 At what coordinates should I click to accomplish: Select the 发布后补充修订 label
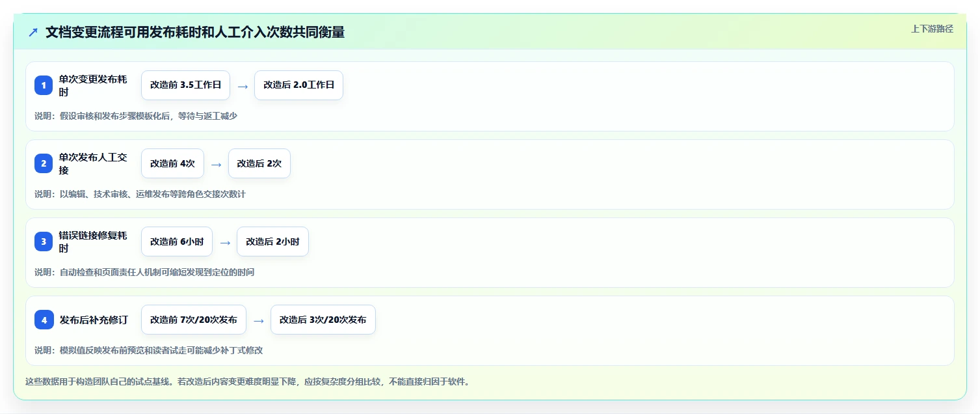pyautogui.click(x=94, y=320)
